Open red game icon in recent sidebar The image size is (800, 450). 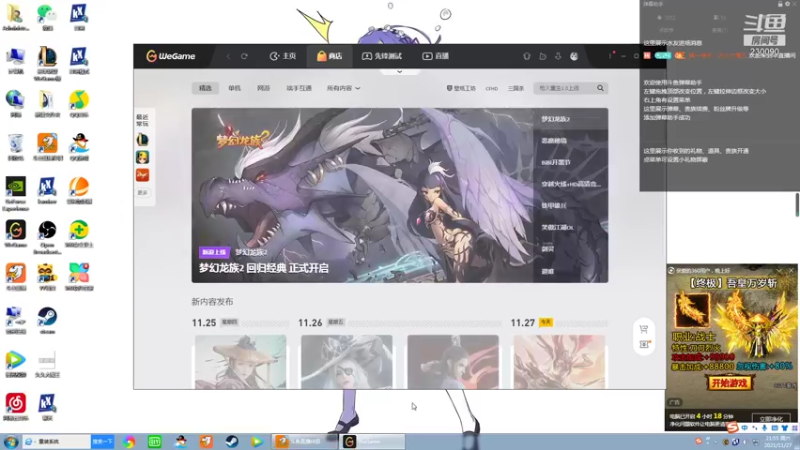point(142,175)
